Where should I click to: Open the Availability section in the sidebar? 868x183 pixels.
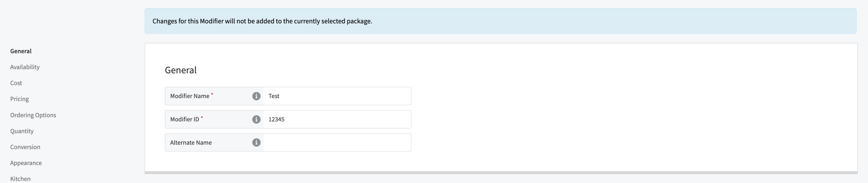point(25,67)
